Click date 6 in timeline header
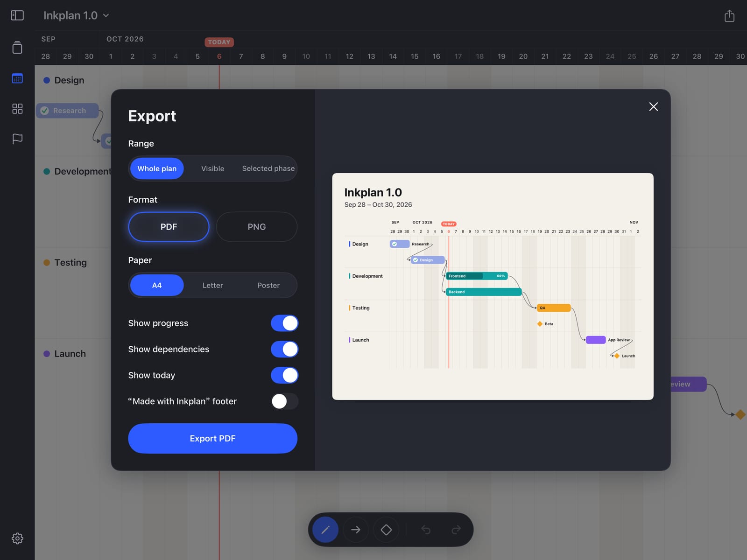This screenshot has height=560, width=747. [x=219, y=56]
